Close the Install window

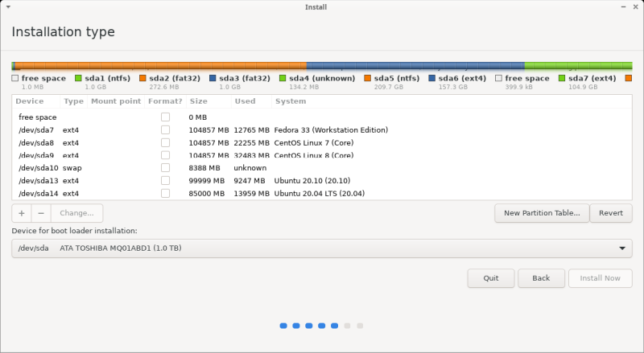click(x=636, y=7)
